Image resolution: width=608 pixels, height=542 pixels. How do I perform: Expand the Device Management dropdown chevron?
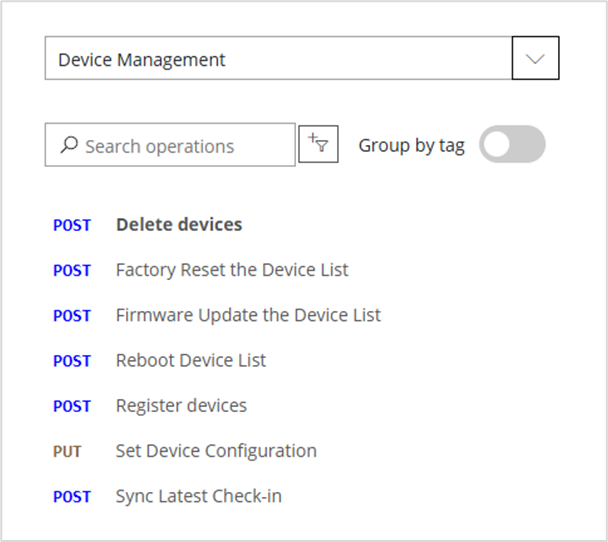tap(535, 59)
